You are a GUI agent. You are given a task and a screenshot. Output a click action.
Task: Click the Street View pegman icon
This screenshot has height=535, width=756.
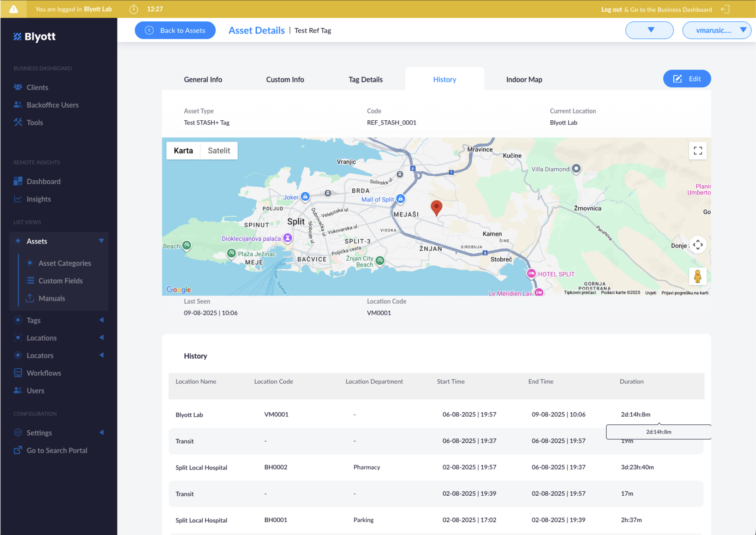pos(697,276)
